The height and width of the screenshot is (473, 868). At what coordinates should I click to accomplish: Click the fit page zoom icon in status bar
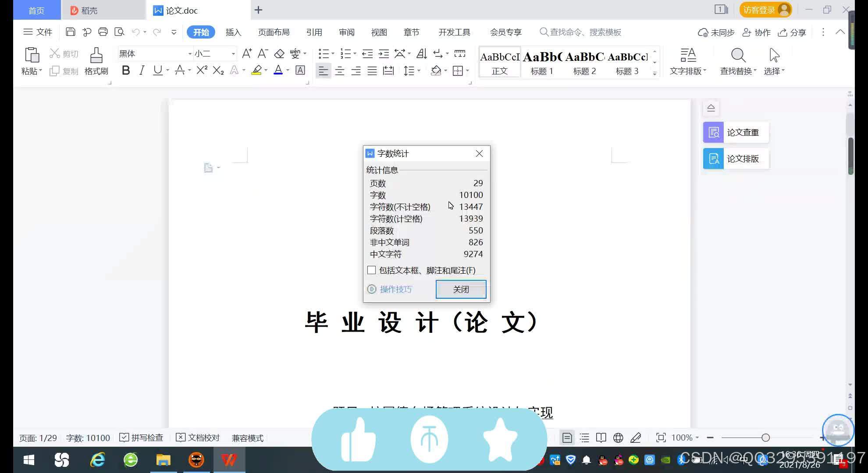click(661, 438)
